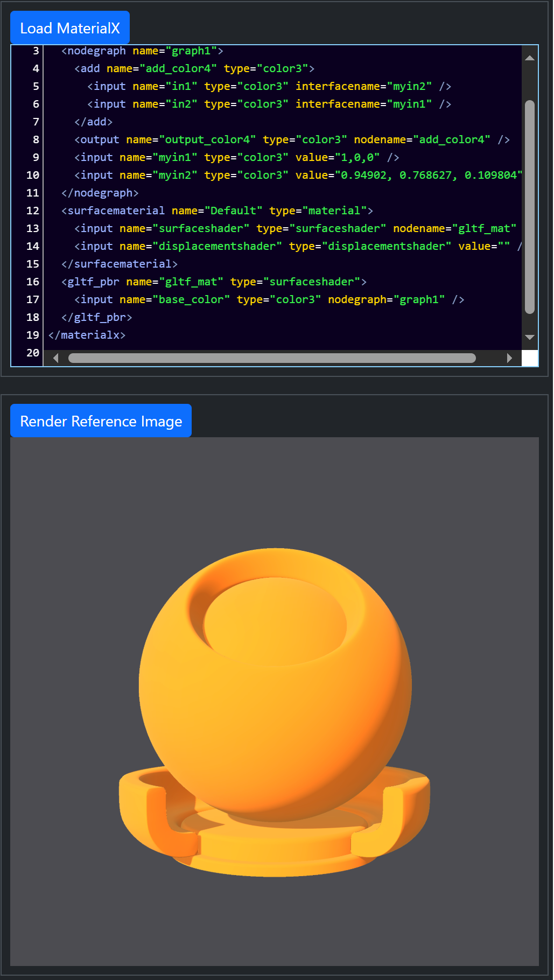Click the editor's scroll down arrow
Viewport: 554px width, 980px height.
pos(530,337)
